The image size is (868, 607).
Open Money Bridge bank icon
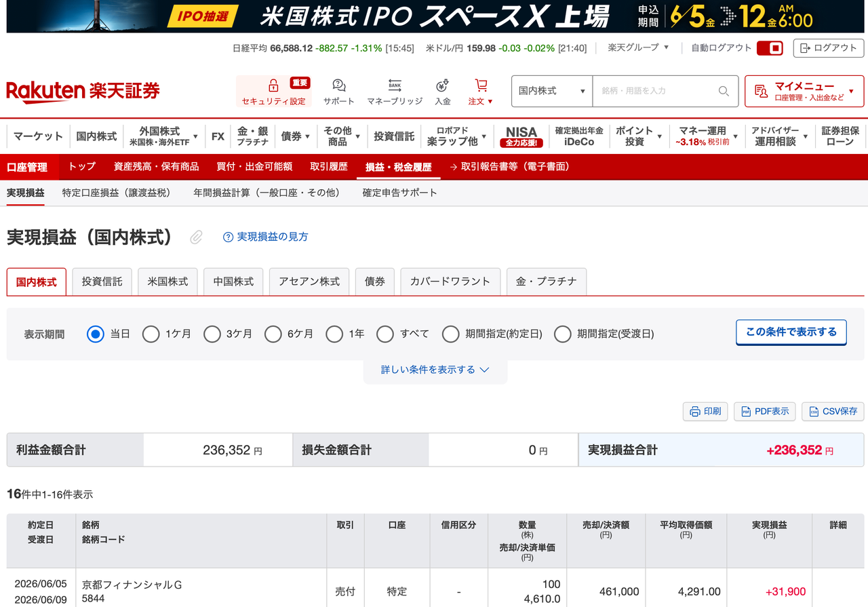tap(395, 85)
